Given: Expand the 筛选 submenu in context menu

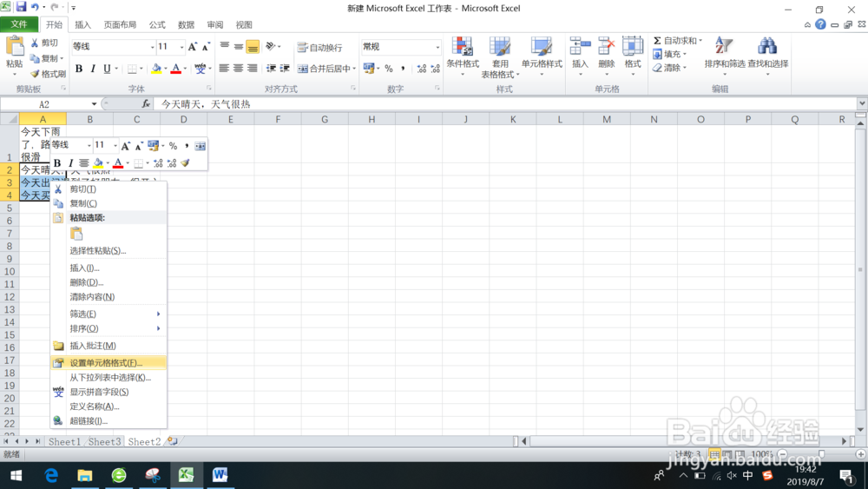Looking at the screenshot, I should click(x=108, y=314).
